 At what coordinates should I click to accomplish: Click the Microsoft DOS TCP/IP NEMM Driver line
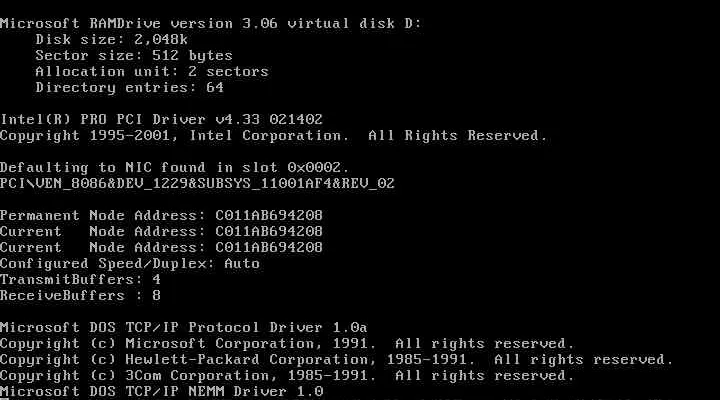(161, 391)
